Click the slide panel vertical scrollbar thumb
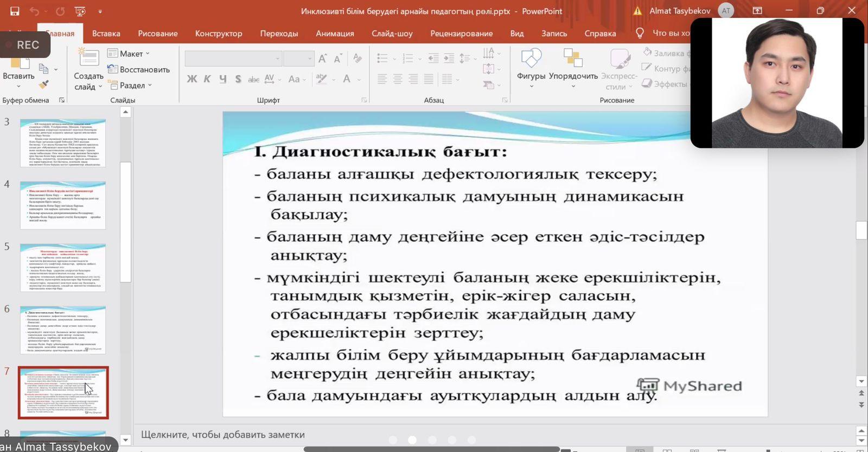The image size is (868, 452). click(x=126, y=221)
